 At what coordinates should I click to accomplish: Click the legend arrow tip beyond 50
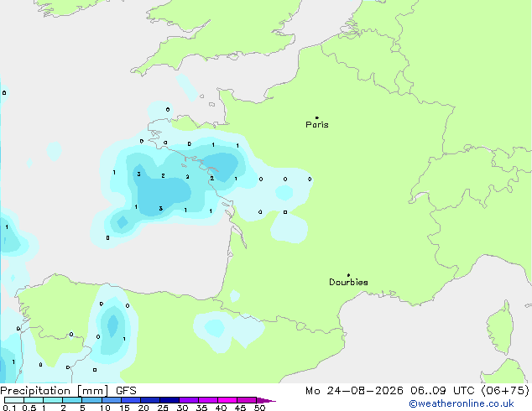tap(266, 400)
